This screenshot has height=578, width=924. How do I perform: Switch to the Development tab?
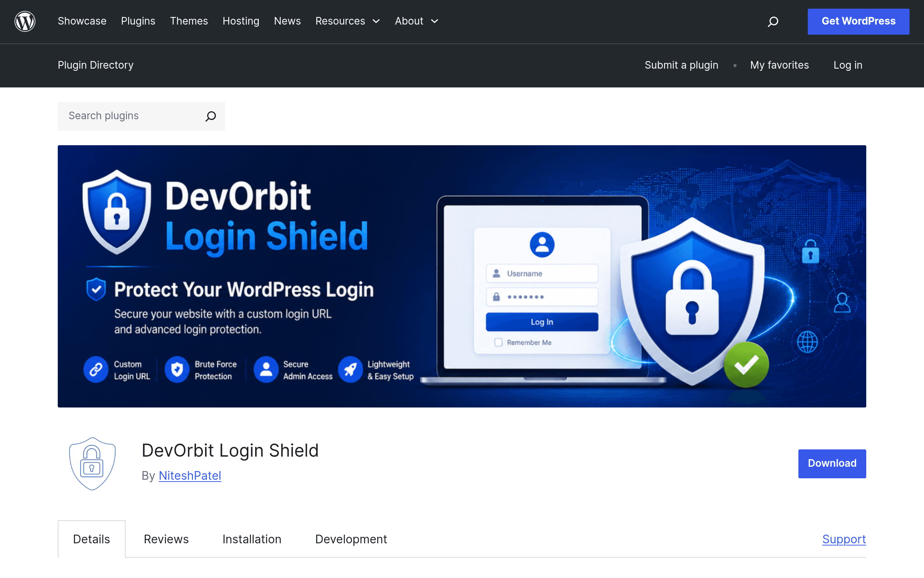351,539
